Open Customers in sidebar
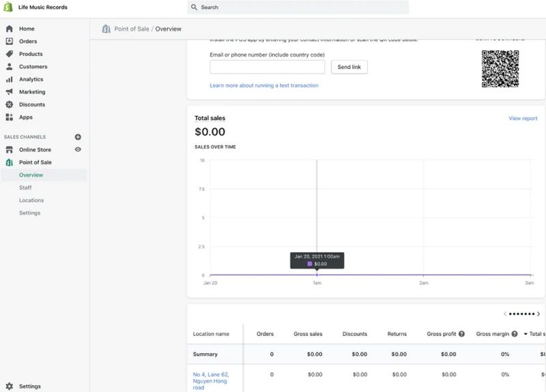The width and height of the screenshot is (546, 392). click(x=33, y=66)
